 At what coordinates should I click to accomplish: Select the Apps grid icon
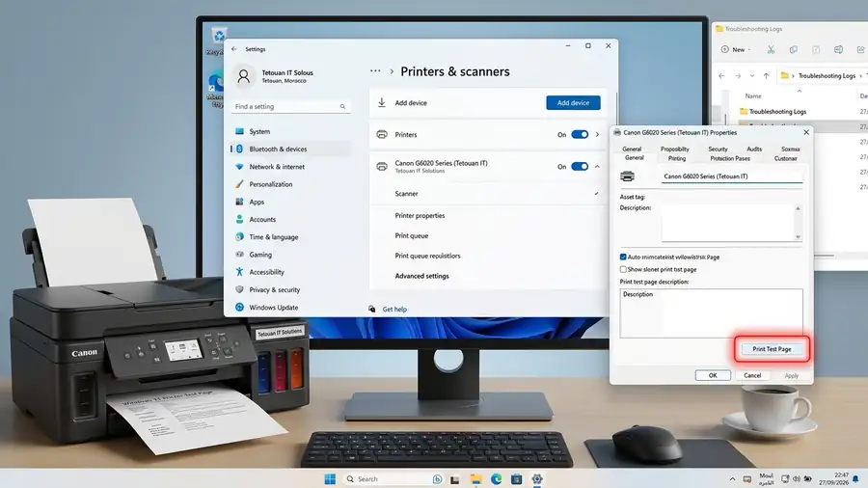click(x=239, y=202)
